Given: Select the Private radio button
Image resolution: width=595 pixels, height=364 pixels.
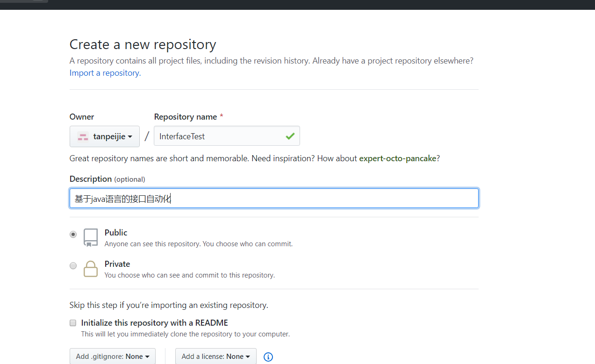Looking at the screenshot, I should (x=73, y=266).
